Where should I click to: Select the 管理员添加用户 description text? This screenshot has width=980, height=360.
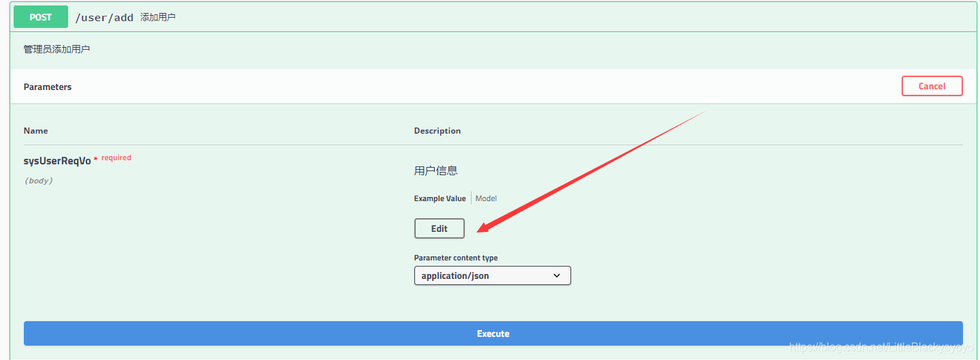[x=57, y=49]
